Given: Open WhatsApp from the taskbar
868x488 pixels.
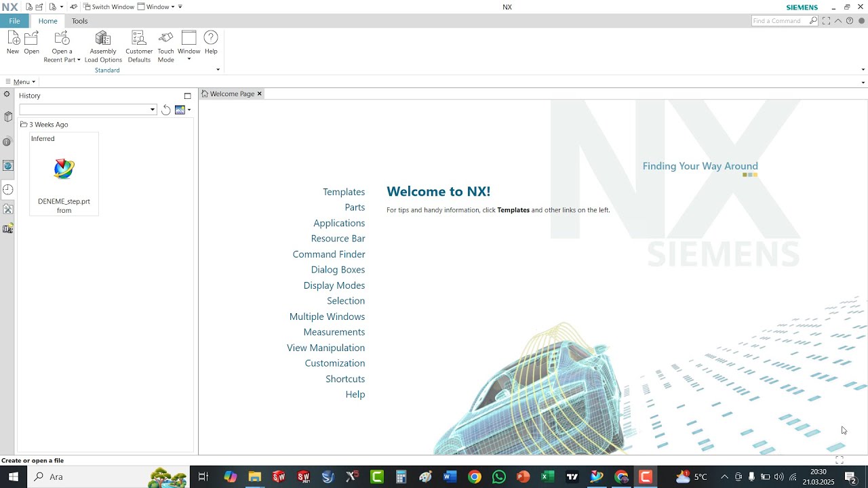Looking at the screenshot, I should pos(498,477).
